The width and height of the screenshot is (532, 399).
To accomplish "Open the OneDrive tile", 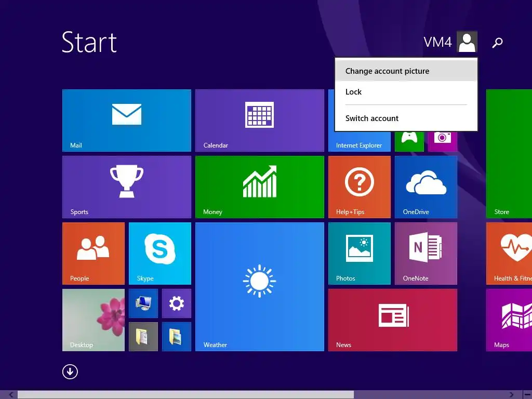I will (x=426, y=187).
